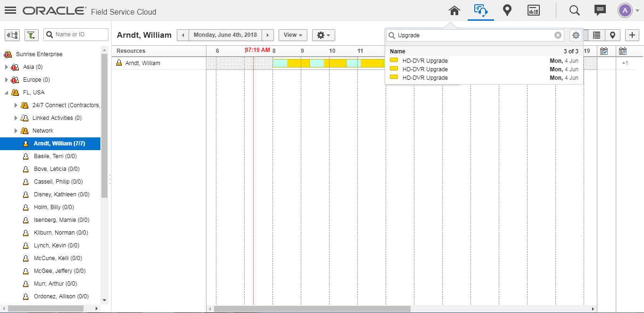Select Europe (0) in resource tree
The image size is (644, 313).
click(x=36, y=80)
